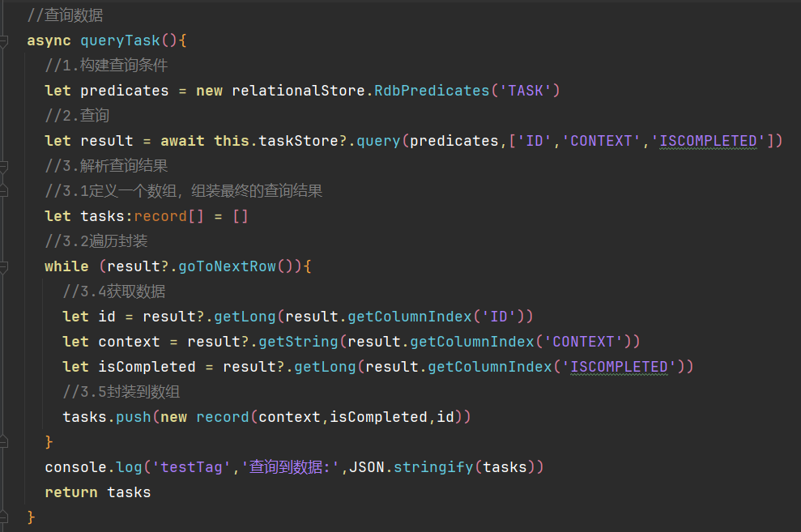
Task: Click the '//查询数据' comment at top
Action: [x=66, y=15]
